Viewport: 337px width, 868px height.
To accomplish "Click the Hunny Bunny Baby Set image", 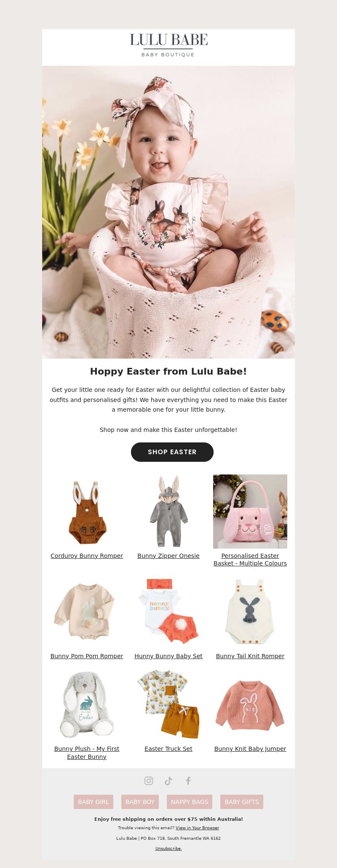I will point(168,612).
